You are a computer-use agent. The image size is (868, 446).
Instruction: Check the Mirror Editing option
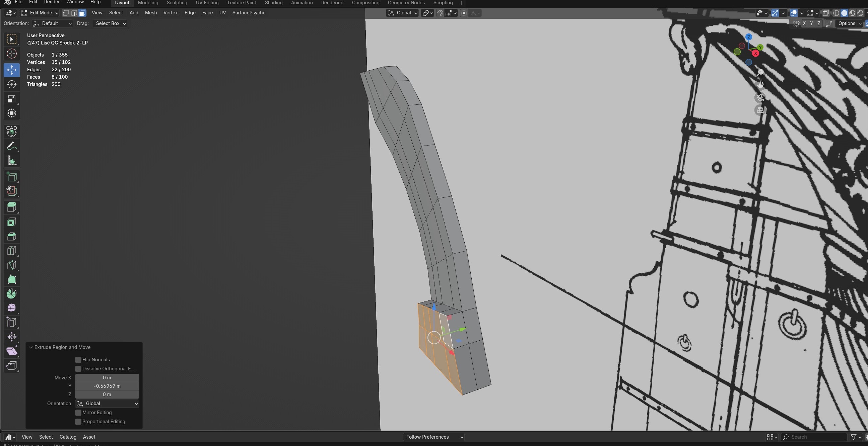coord(78,413)
